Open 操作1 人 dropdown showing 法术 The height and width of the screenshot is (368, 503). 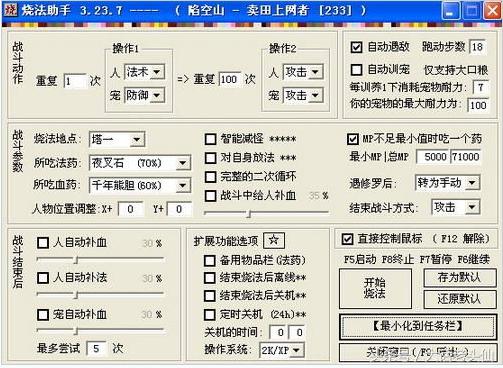click(x=144, y=72)
